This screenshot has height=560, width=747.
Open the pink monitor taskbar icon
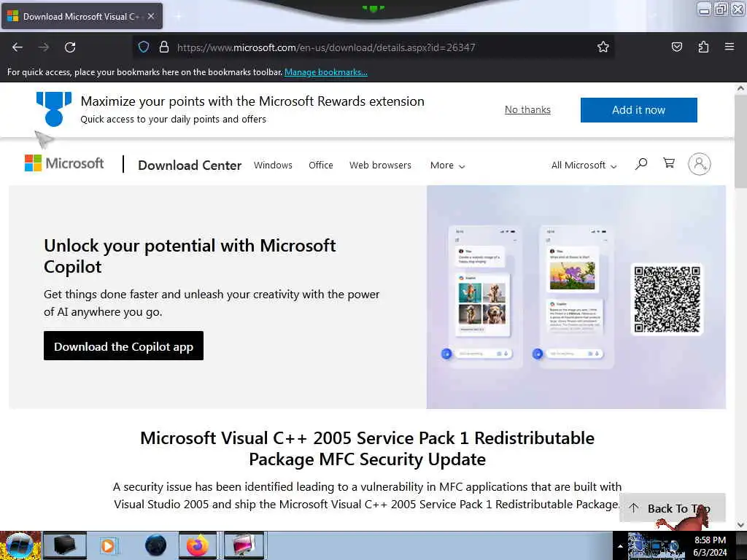(x=244, y=545)
